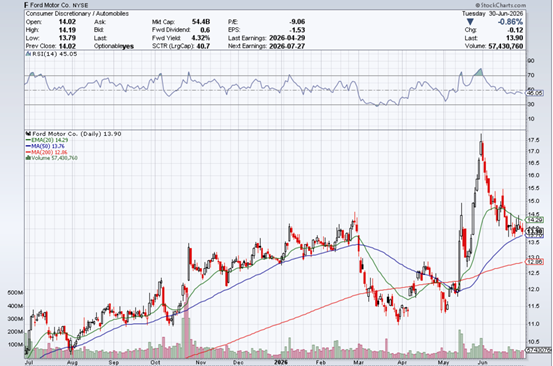Viewport: 553px width, 366px height.
Task: Click the green EMA(20) legend swatch
Action: (x=29, y=140)
